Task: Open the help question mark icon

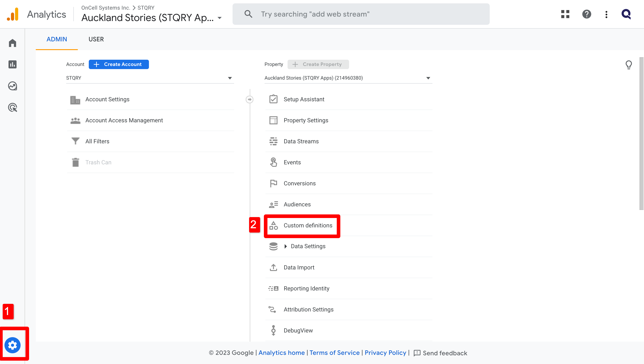Action: 587,14
